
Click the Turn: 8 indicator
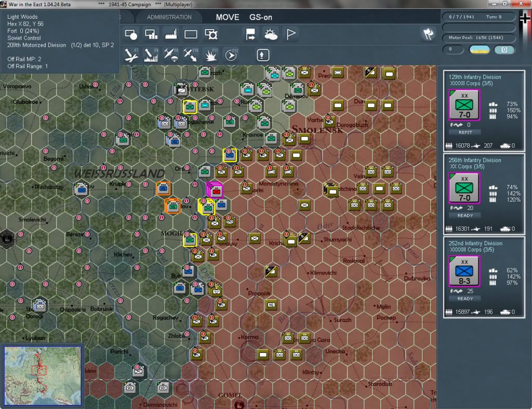point(494,17)
